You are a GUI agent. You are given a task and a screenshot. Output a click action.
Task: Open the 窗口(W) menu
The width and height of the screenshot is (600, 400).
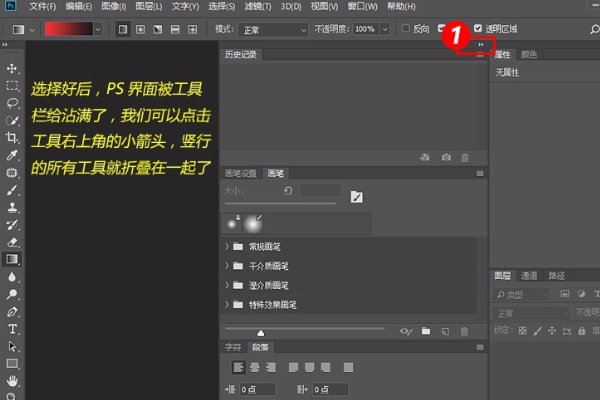(362, 7)
